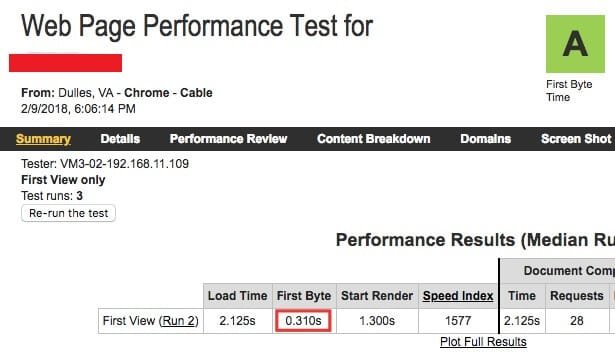Select the highlighted 0.310s First Byte value
This screenshot has width=615, height=360.
click(303, 321)
